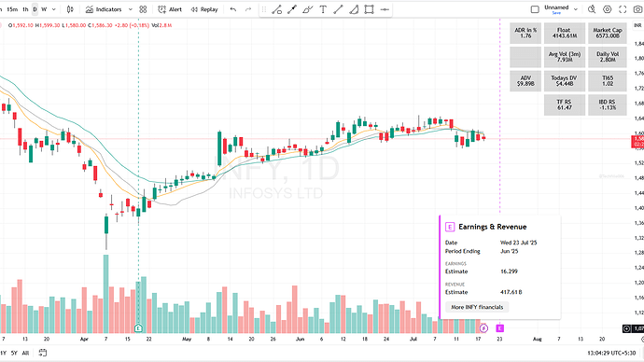Viewport: 644px width, 362px height.
Task: Select the rectangle shape drawing tool
Action: [x=369, y=9]
